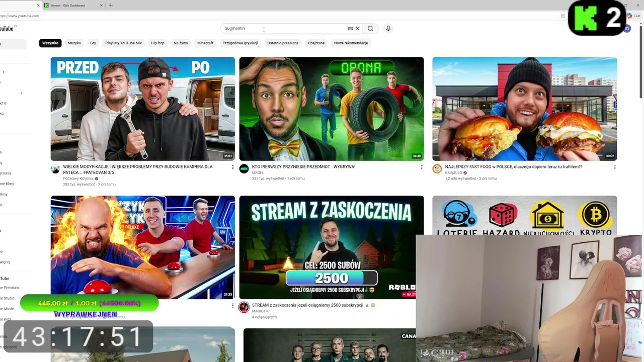Activate voice search microphone icon
The width and height of the screenshot is (644, 362).
click(388, 29)
